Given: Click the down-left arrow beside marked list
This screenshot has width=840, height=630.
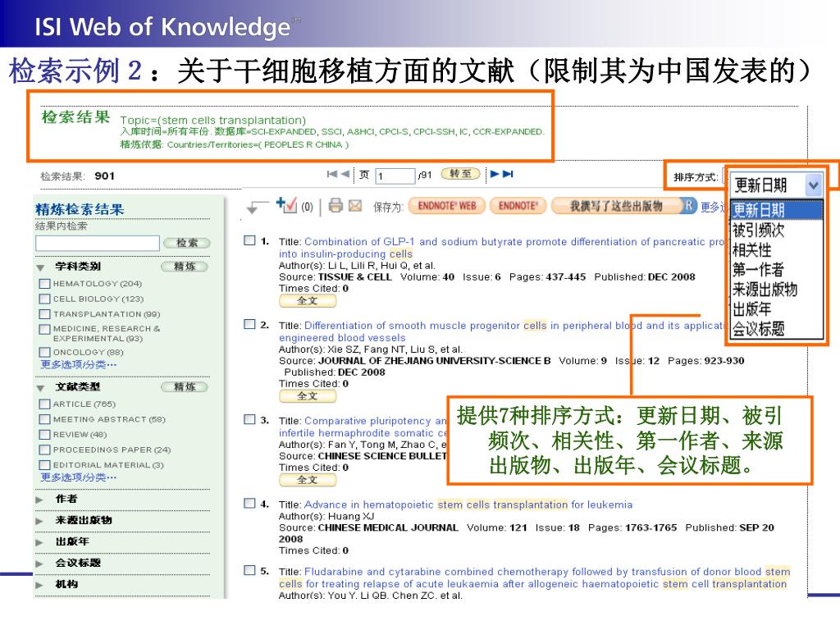Looking at the screenshot, I should [x=257, y=207].
